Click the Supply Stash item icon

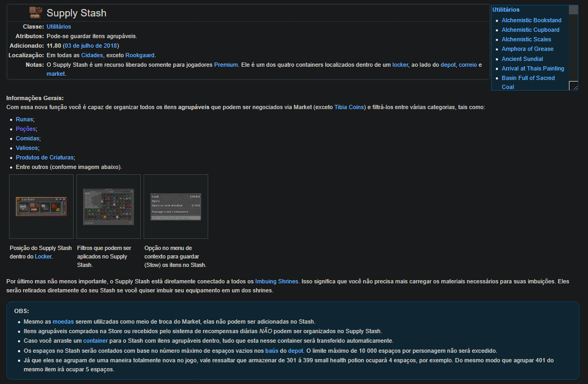click(35, 12)
